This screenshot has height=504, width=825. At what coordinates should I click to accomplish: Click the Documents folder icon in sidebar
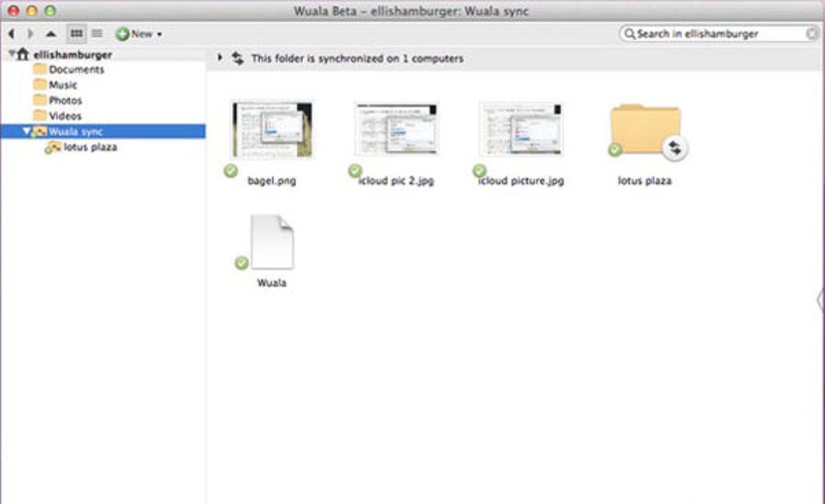(40, 69)
